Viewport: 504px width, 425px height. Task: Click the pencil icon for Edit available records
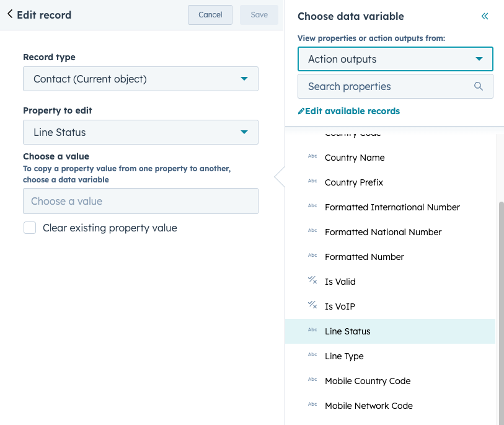(301, 112)
